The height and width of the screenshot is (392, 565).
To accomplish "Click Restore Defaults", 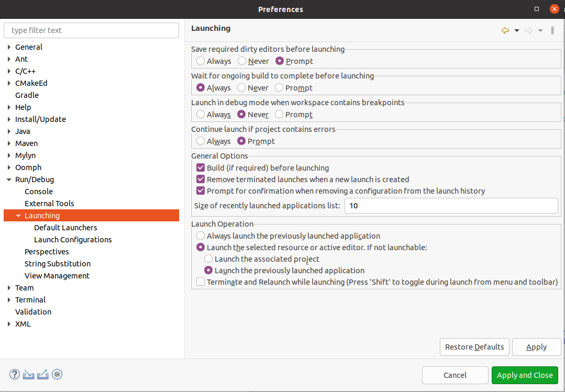I will [x=474, y=346].
